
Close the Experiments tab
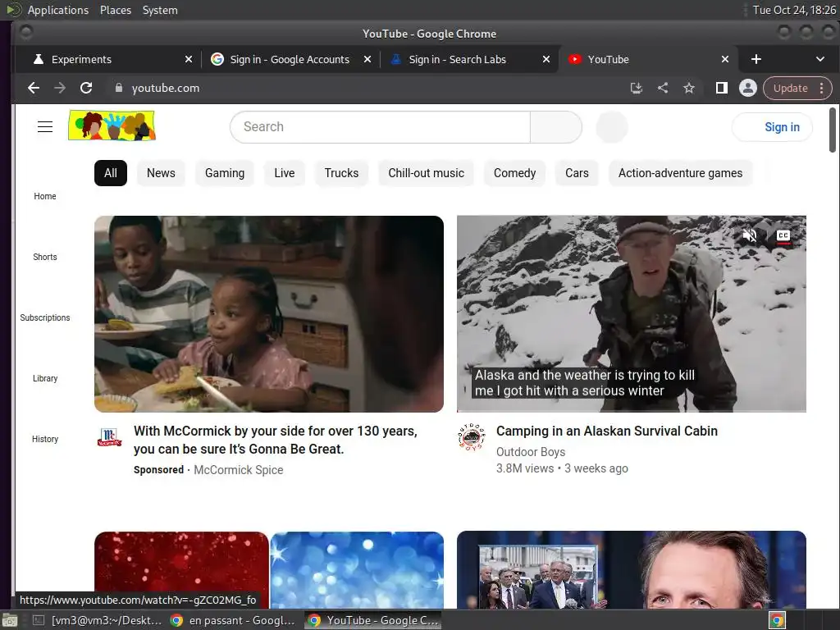189,59
